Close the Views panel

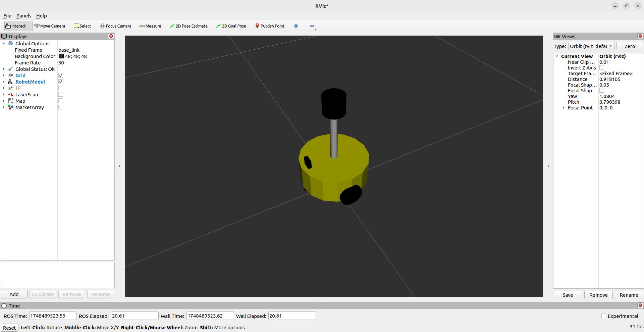pyautogui.click(x=640, y=36)
